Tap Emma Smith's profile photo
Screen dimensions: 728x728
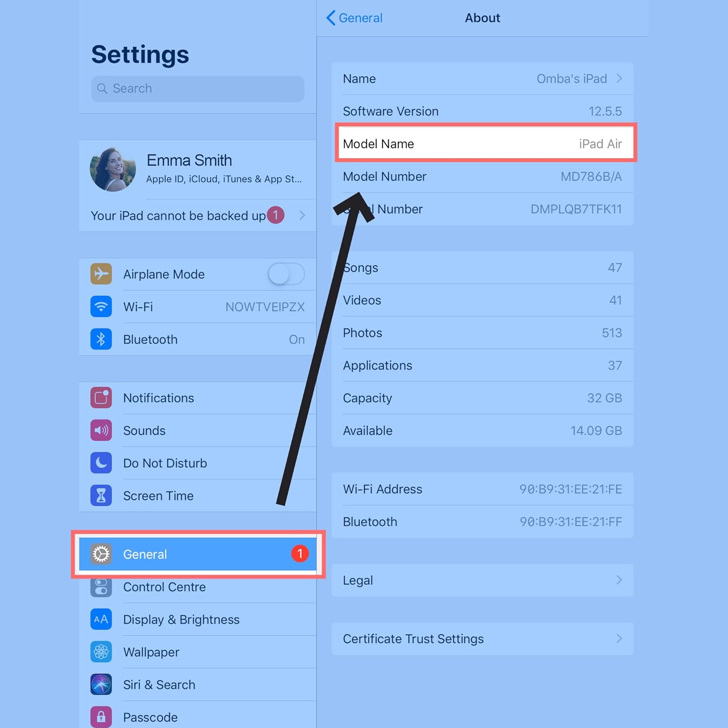(x=113, y=169)
